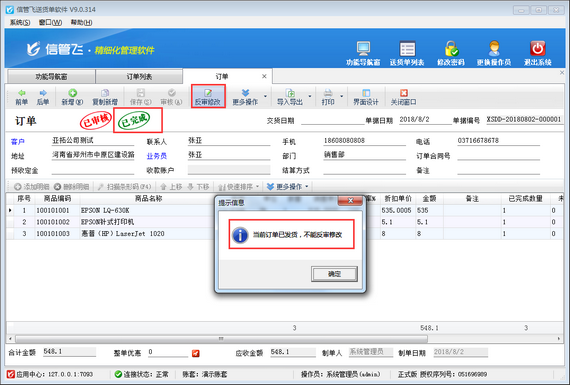
Task: Click the blue 客户 link label
Action: point(17,142)
